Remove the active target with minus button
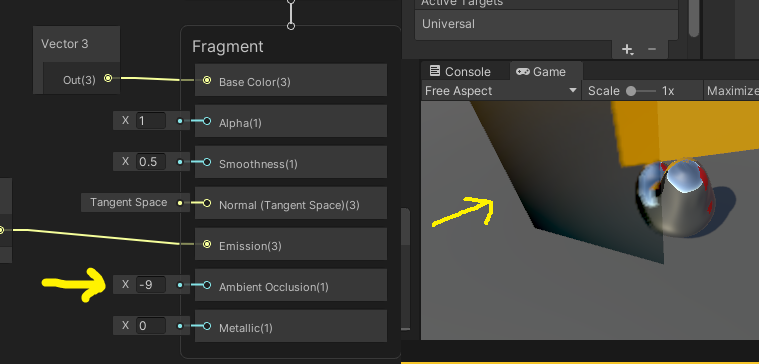Viewport: 759px width, 364px height. [x=652, y=49]
